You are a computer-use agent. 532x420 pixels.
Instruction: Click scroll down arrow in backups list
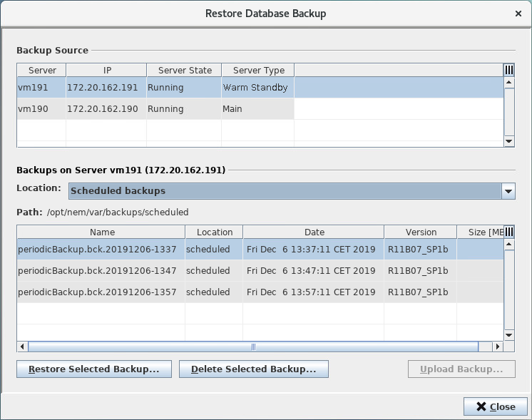click(x=509, y=334)
